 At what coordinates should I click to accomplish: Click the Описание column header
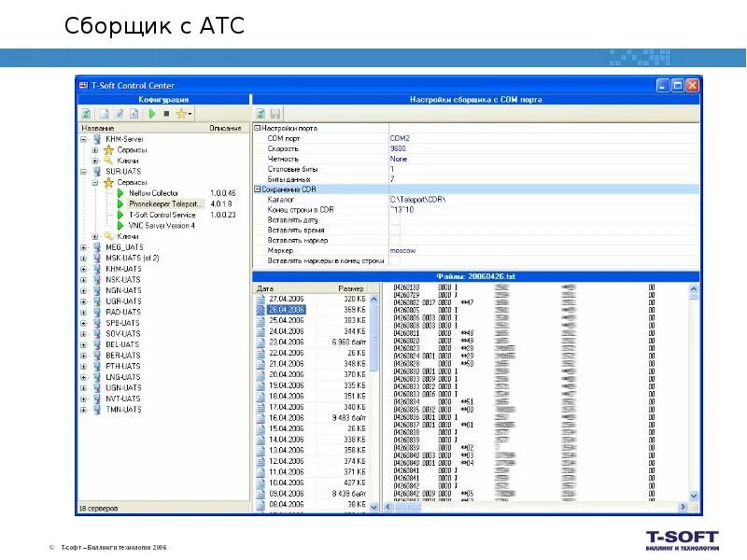[x=227, y=128]
